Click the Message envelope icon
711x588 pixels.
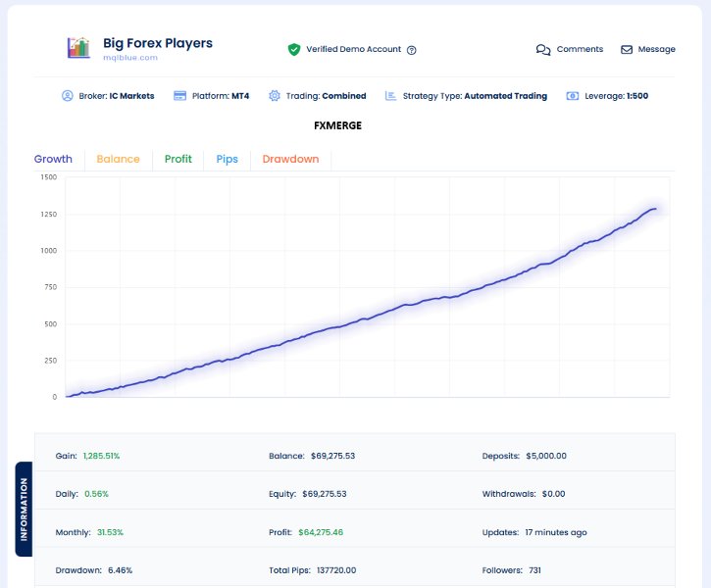[627, 50]
